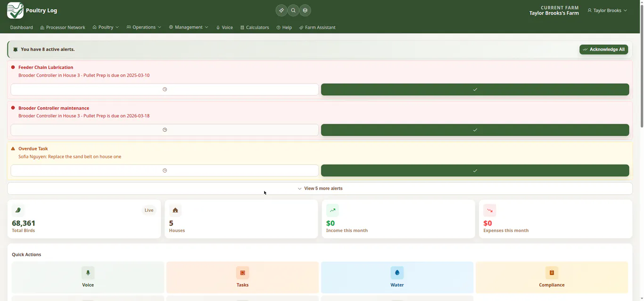Open the Voice nav item
This screenshot has width=644, height=301.
pyautogui.click(x=224, y=27)
